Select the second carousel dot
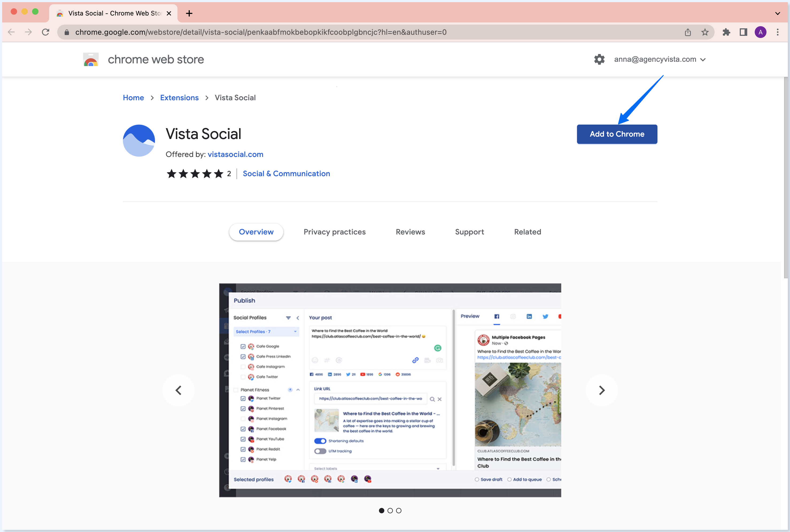The height and width of the screenshot is (532, 790). tap(390, 511)
